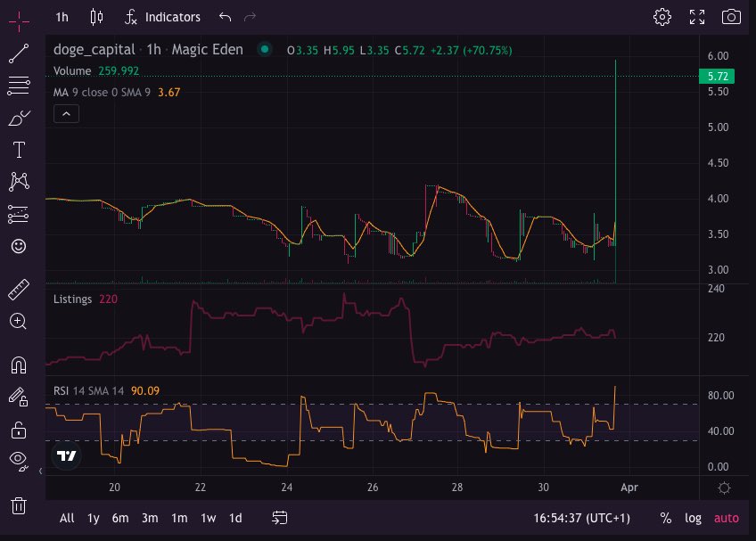Viewport: 756px width, 541px height.
Task: Toggle lock all drawing tools
Action: point(19,429)
